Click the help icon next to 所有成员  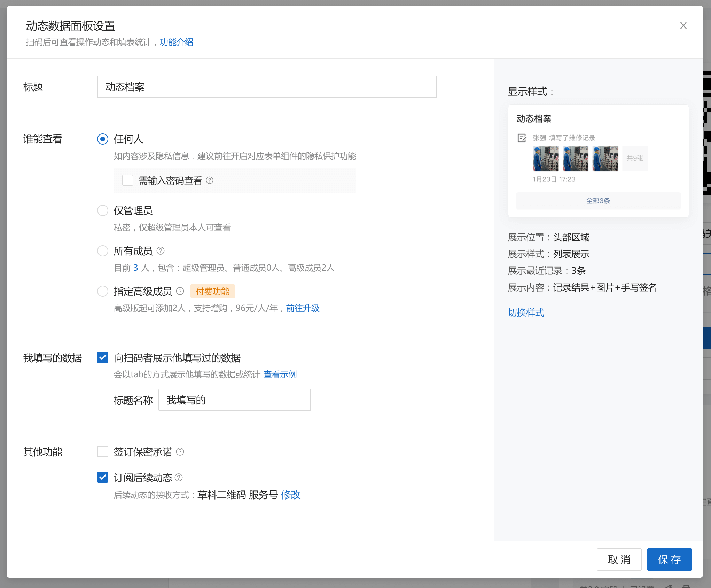coord(161,250)
